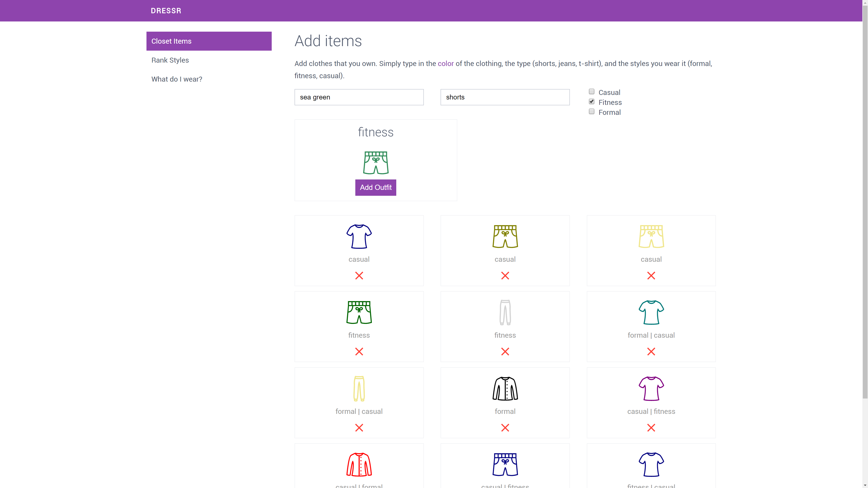The image size is (868, 488).
Task: Delete the light yellow casual shorts
Action: coord(651,276)
